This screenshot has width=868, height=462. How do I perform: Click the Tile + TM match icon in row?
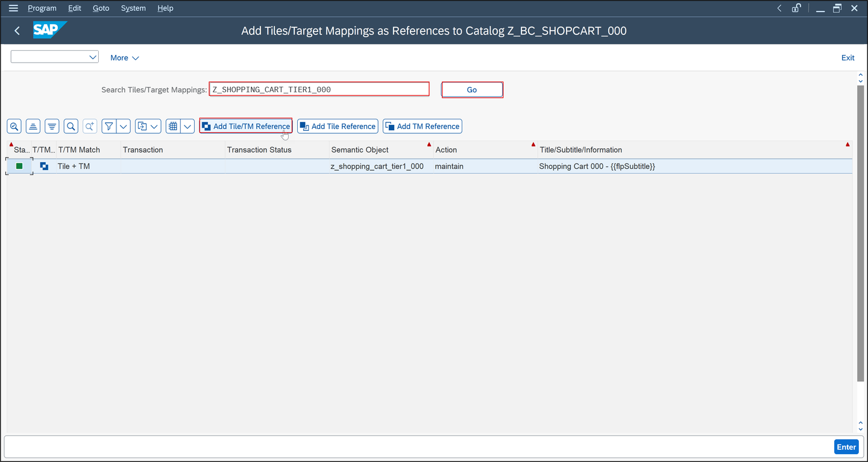44,166
